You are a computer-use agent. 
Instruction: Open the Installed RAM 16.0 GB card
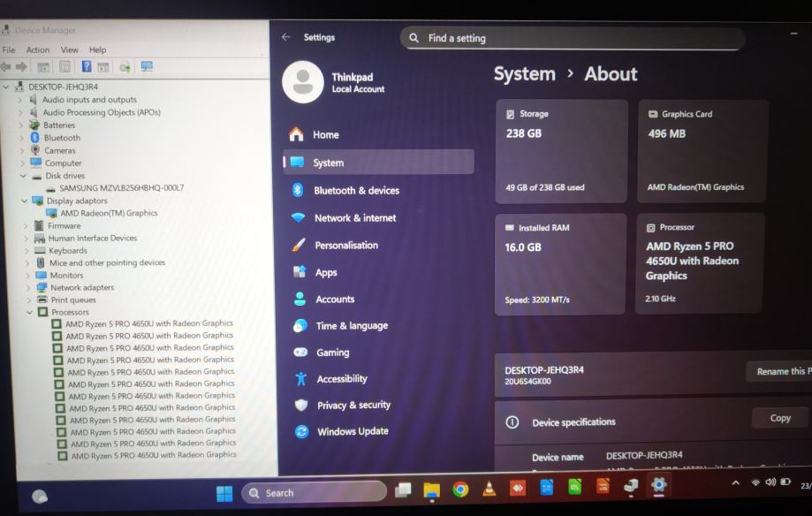(x=560, y=263)
